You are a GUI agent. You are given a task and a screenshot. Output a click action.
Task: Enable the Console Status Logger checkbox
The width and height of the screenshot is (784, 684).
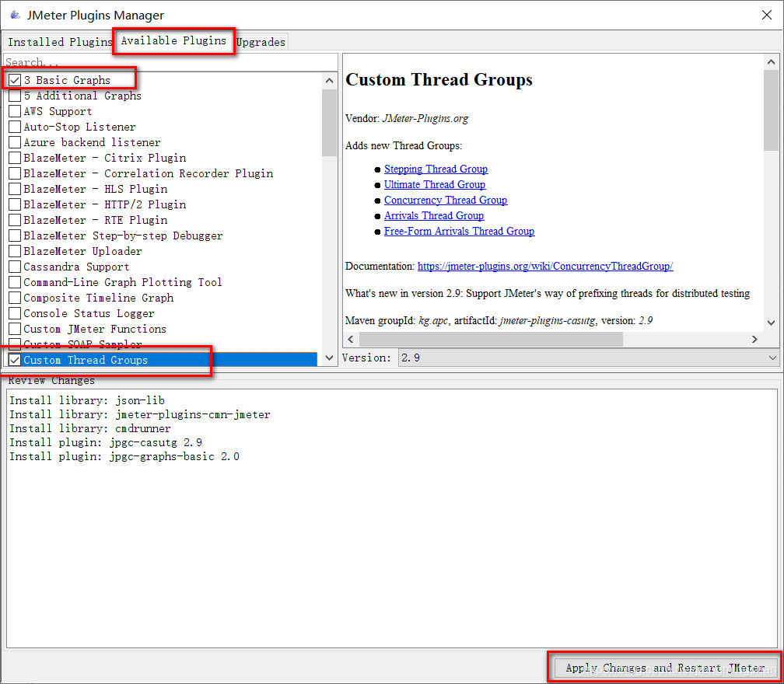pyautogui.click(x=15, y=313)
